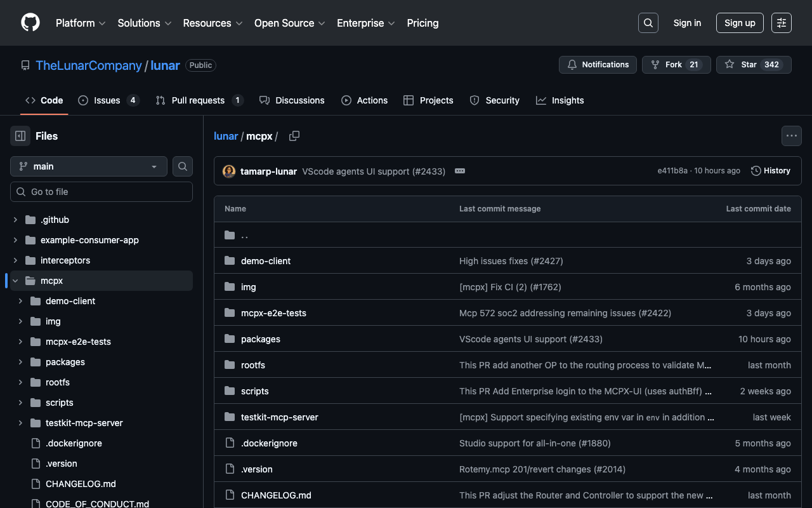This screenshot has width=812, height=508.
Task: Switch to the Insights tab
Action: coord(560,100)
